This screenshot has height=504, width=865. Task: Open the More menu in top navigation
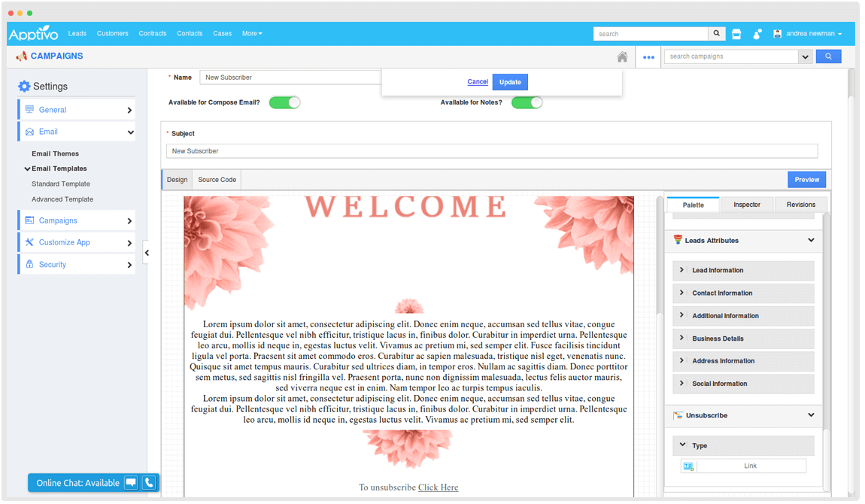(x=252, y=34)
